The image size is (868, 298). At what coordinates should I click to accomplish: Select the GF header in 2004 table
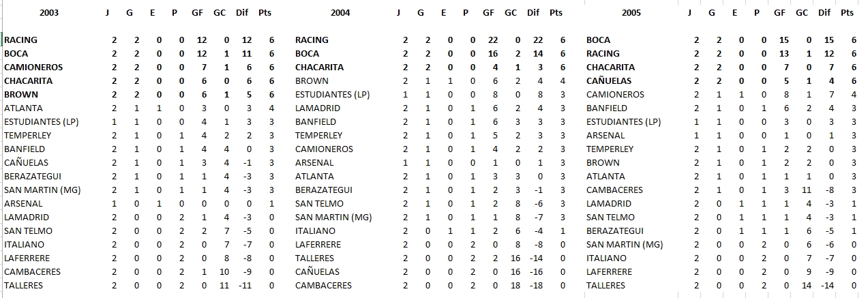[x=489, y=12]
